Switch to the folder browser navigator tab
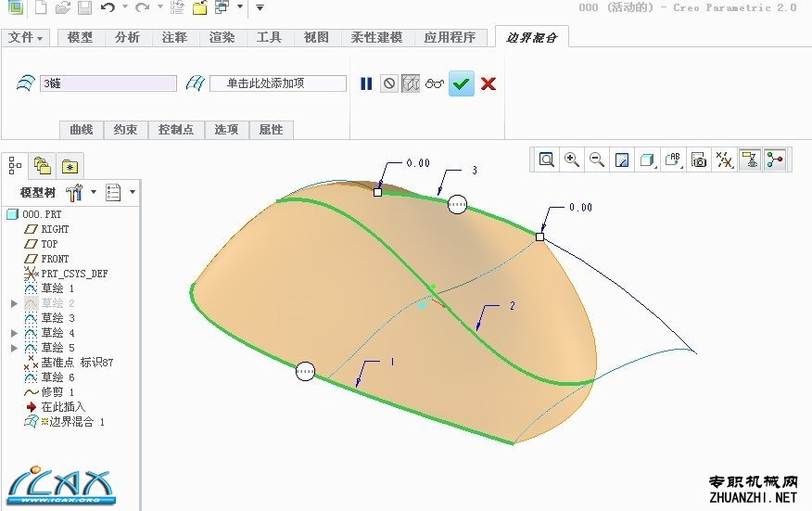The height and width of the screenshot is (511, 812). click(43, 166)
